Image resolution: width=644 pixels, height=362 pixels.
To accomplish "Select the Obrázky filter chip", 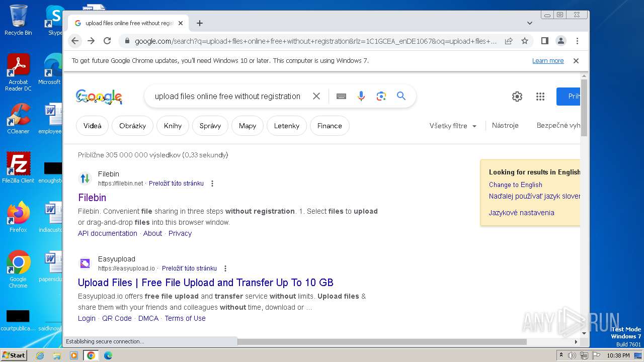I will click(132, 126).
